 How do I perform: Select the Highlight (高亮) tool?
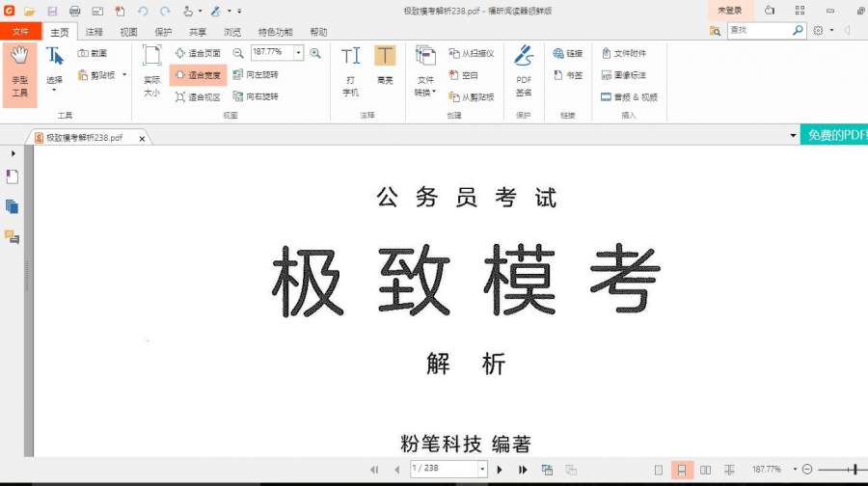tap(385, 67)
